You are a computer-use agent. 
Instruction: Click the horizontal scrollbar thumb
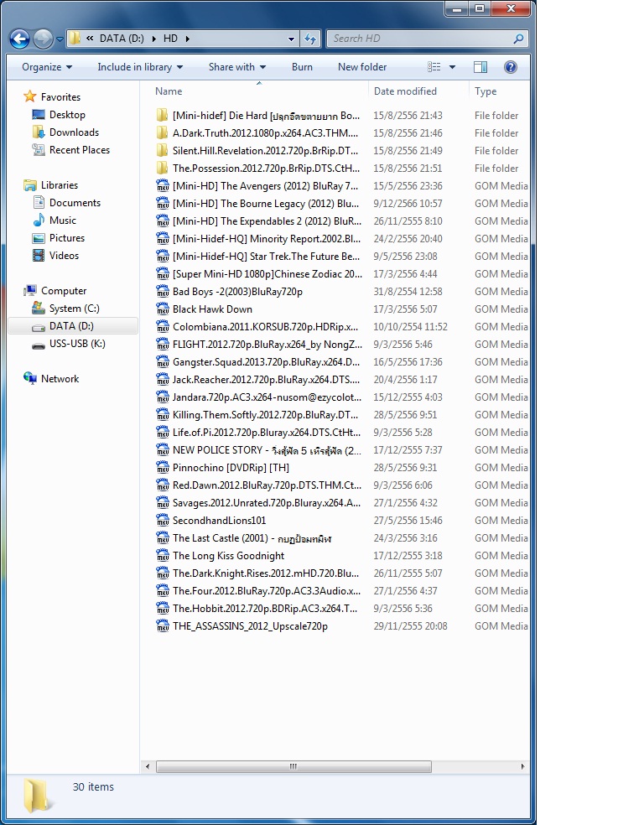coord(293,766)
